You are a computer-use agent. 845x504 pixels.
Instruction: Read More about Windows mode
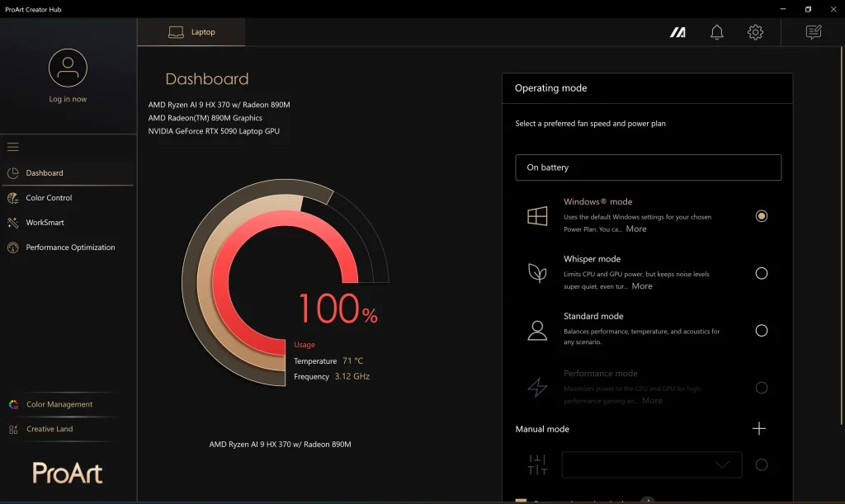[x=636, y=229]
